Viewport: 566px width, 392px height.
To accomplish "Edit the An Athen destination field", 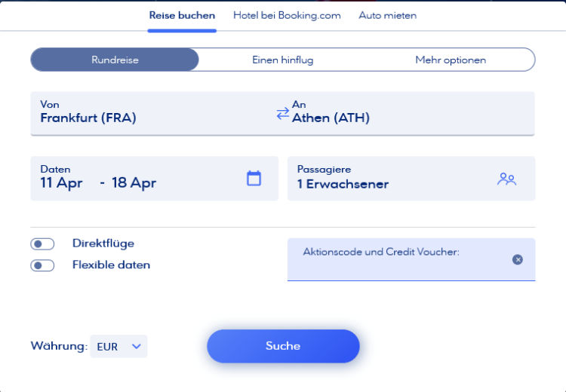I will [x=408, y=113].
